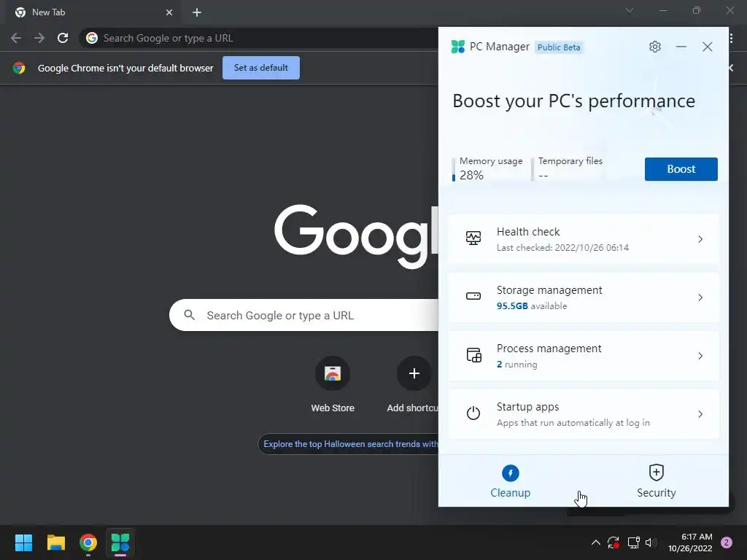Open the notification count badge

[727, 542]
